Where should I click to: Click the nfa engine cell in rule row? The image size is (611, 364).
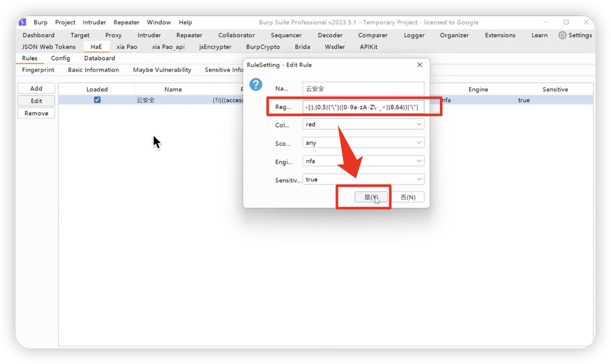[478, 100]
